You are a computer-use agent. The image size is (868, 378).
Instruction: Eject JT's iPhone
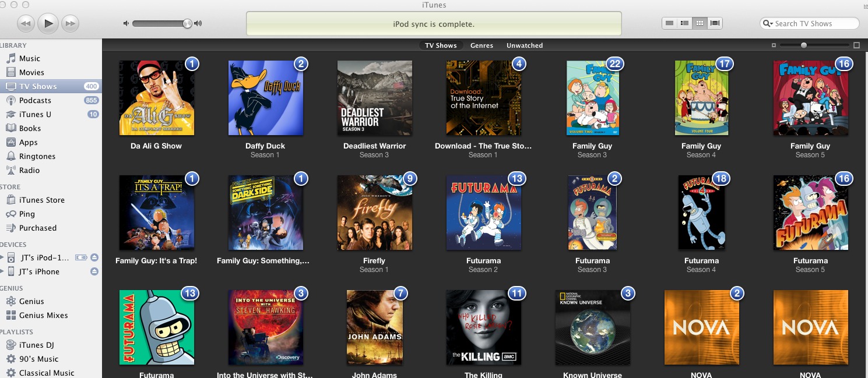point(94,271)
